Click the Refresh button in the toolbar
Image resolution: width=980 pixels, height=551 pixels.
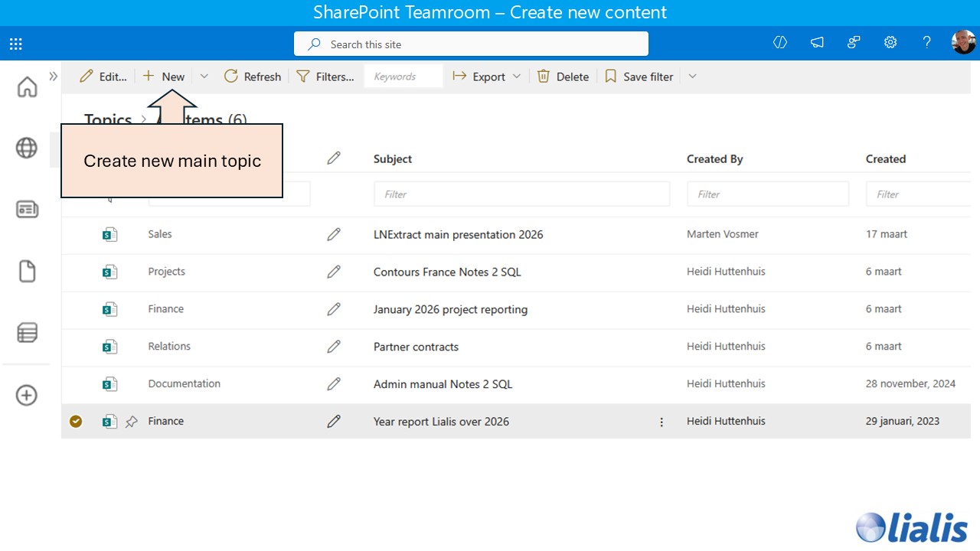(x=253, y=76)
